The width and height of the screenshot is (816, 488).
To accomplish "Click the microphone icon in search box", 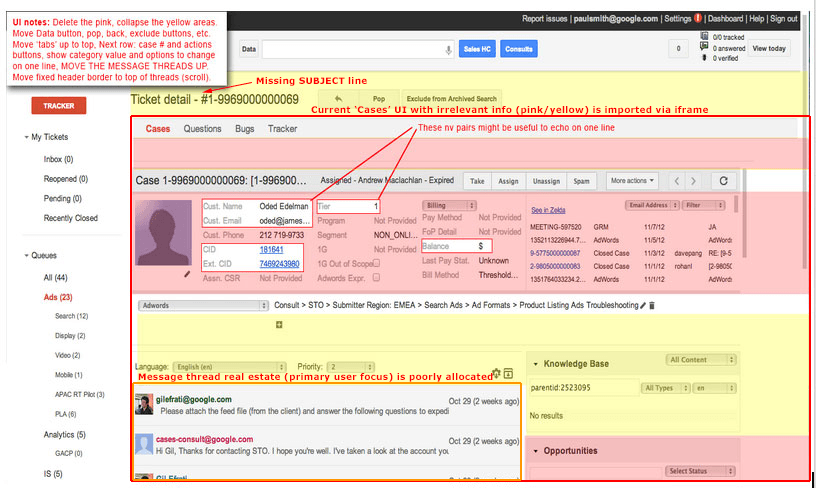I will (448, 50).
